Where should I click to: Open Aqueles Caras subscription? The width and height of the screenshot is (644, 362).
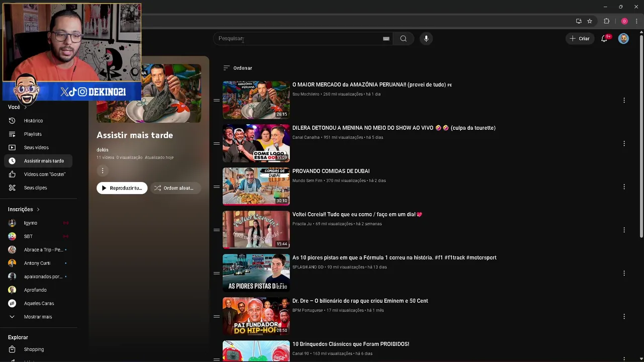pos(38,303)
